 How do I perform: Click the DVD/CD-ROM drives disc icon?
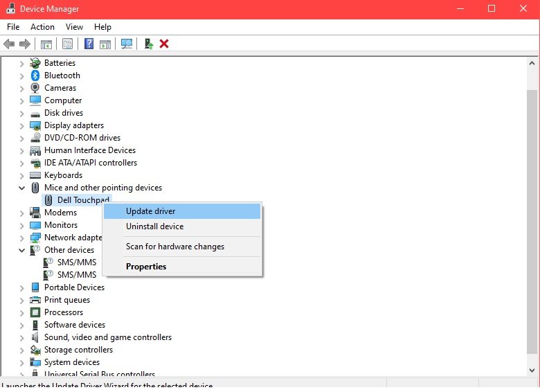pos(35,138)
